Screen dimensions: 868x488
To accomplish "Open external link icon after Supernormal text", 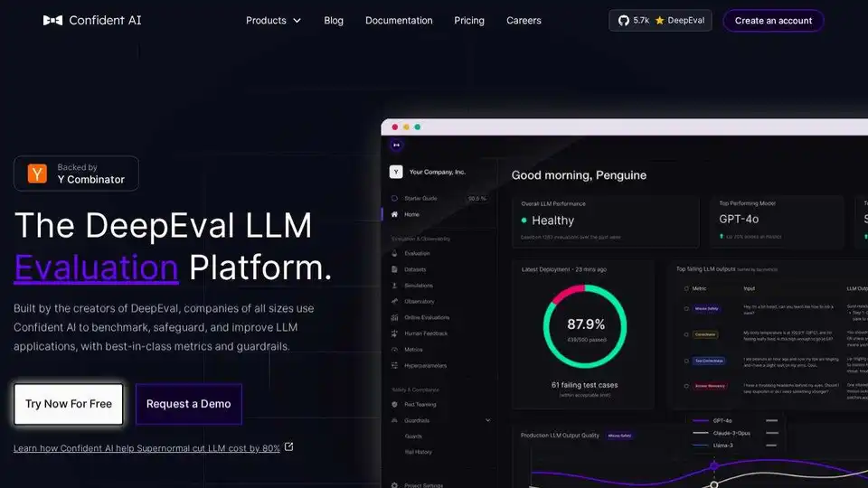I will 289,446.
